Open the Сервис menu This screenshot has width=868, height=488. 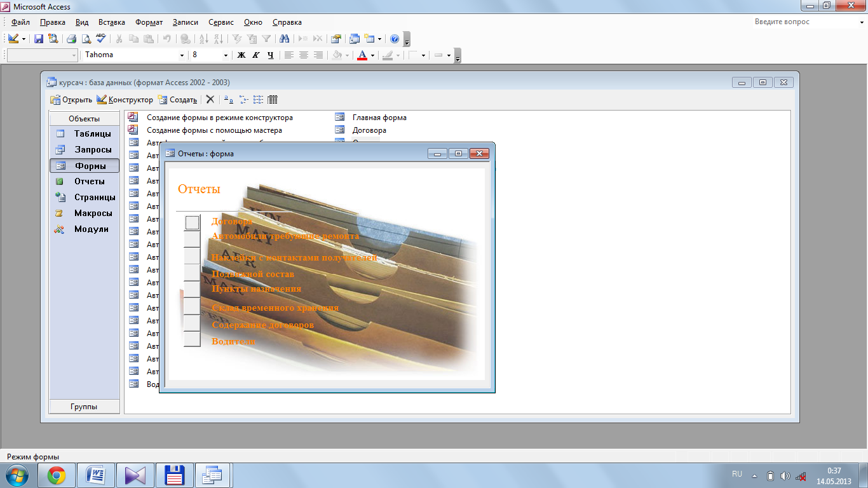click(221, 22)
